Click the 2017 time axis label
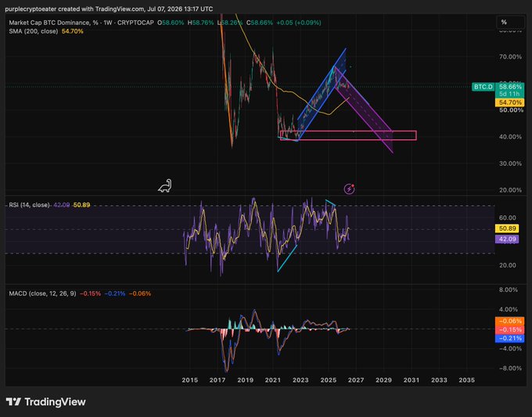This screenshot has height=417, width=532. pyautogui.click(x=217, y=380)
